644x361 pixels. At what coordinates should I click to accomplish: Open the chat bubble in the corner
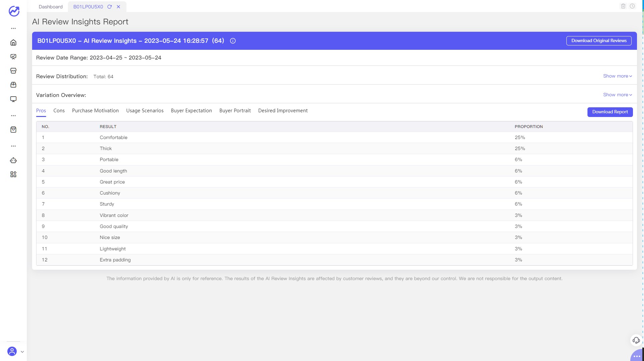click(x=637, y=356)
